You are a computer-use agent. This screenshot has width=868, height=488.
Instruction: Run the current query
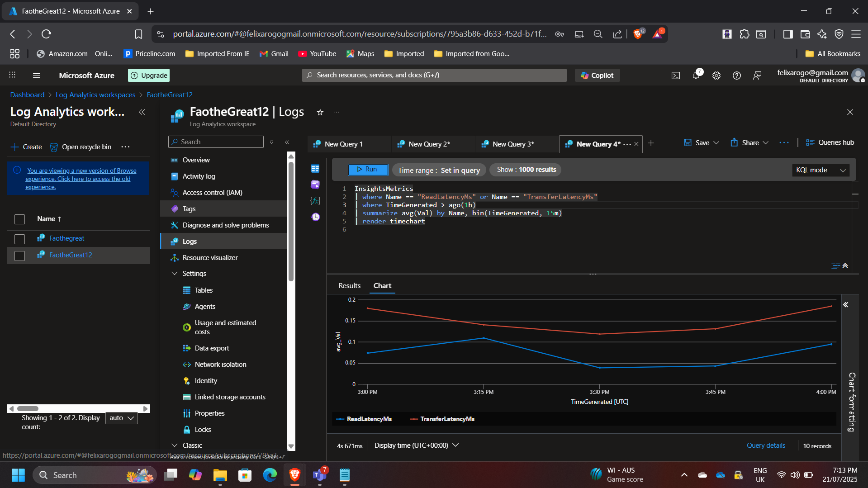point(367,169)
